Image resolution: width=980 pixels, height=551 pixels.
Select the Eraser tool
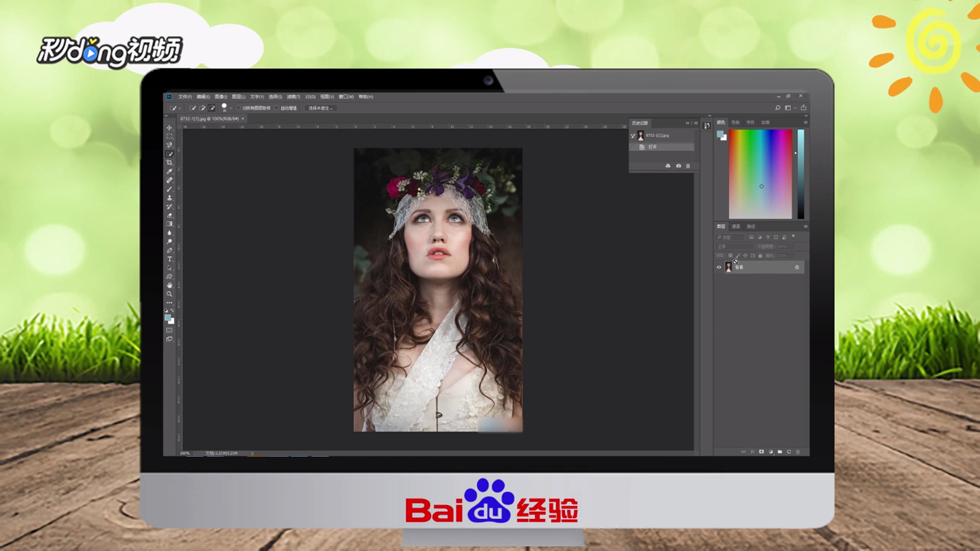point(169,215)
